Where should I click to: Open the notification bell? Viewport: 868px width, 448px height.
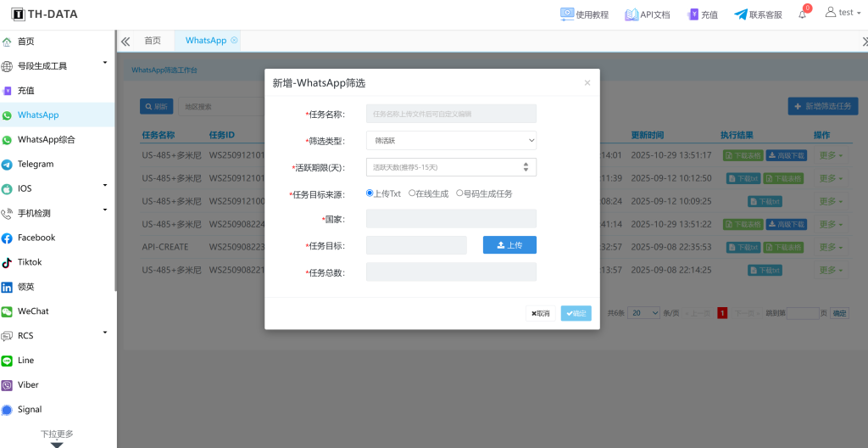[802, 15]
